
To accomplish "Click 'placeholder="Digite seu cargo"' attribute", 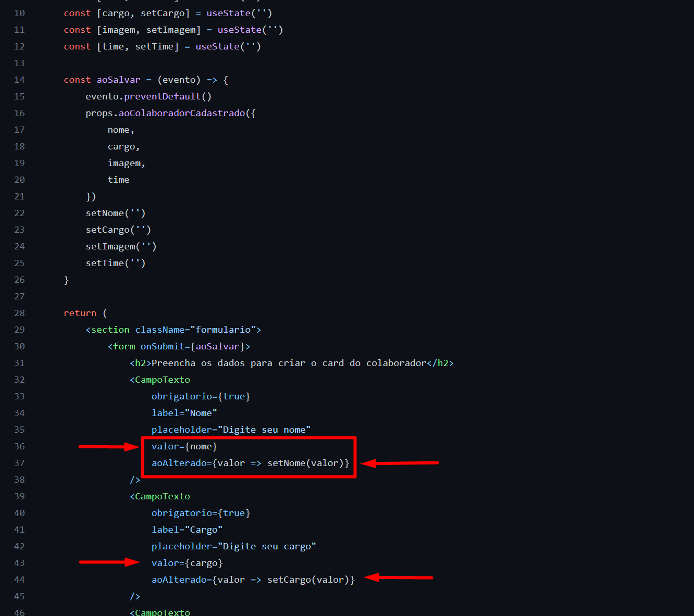I will [234, 546].
